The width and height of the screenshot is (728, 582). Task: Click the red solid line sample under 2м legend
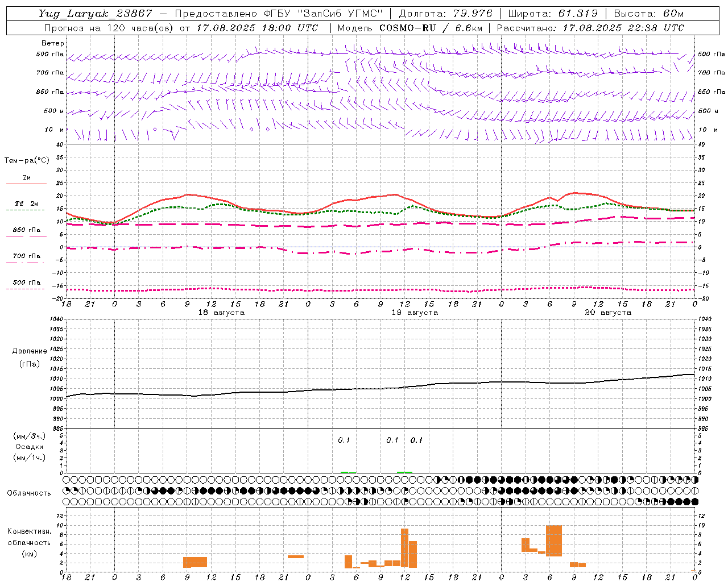pyautogui.click(x=26, y=184)
